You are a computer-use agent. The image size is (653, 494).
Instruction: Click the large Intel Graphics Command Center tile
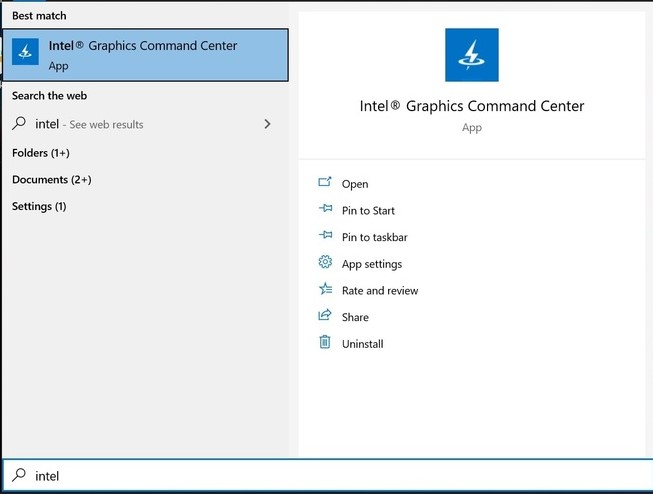pyautogui.click(x=471, y=55)
